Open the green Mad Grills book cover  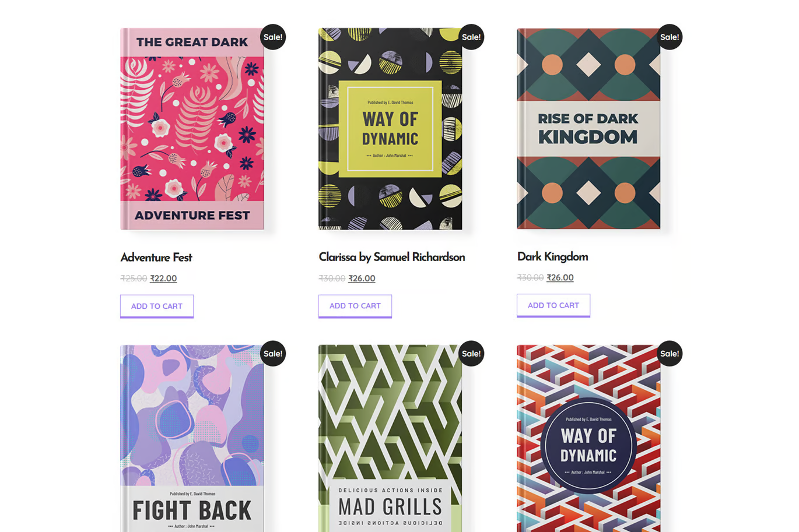pos(391,438)
